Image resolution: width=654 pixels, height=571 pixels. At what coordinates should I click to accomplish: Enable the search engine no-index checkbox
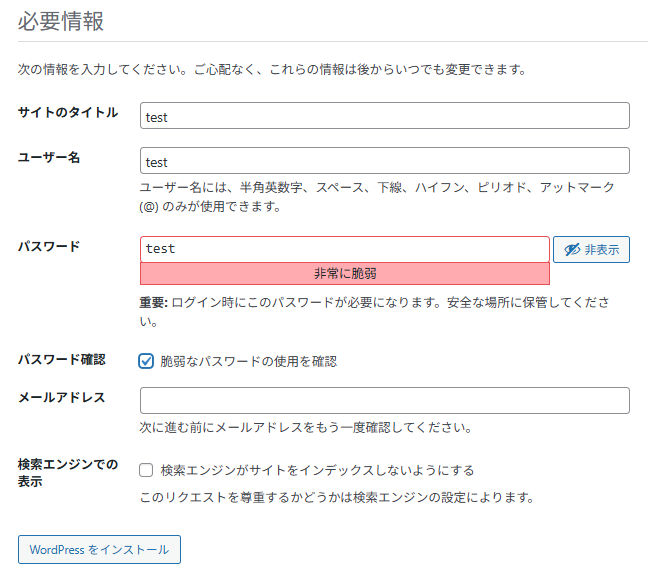146,470
